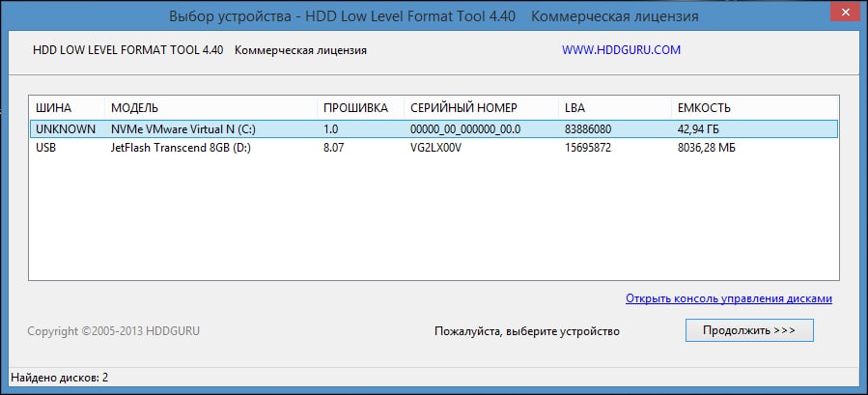Open the WWW.HDDGURU.COM link

pos(621,50)
